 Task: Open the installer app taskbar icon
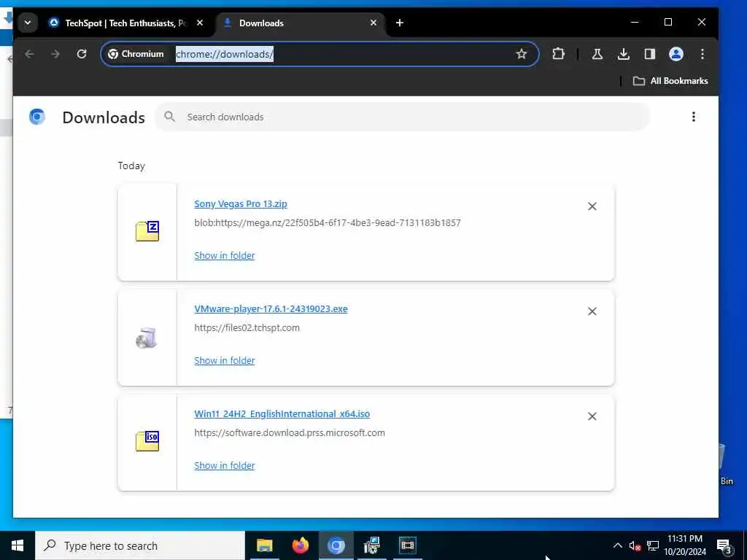[x=371, y=545]
